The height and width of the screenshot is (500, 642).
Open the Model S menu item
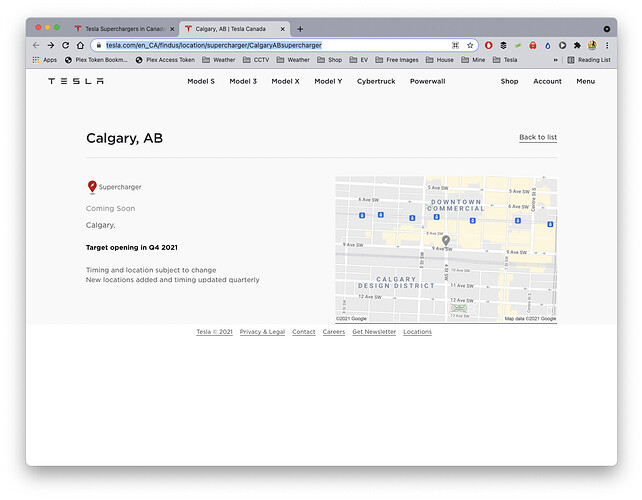(x=201, y=81)
